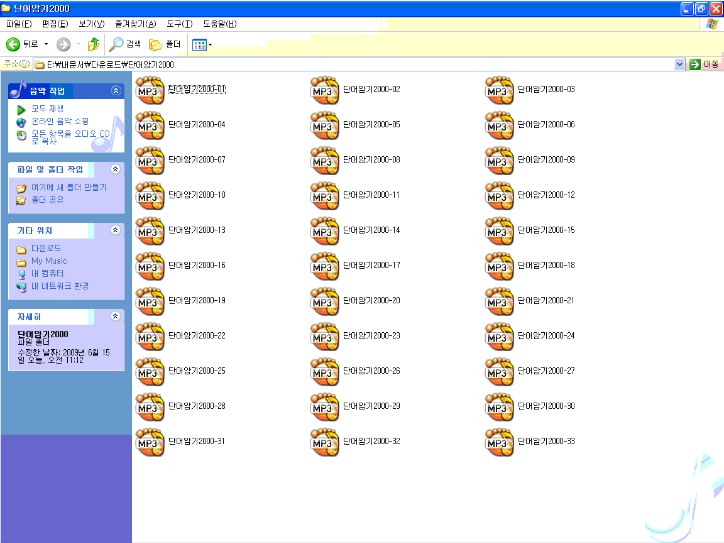Click Make a new folder link
The width and height of the screenshot is (724, 543).
coord(69,187)
